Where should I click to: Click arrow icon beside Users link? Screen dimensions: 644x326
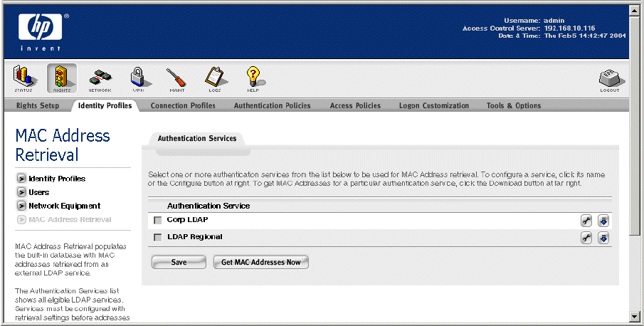(21, 192)
